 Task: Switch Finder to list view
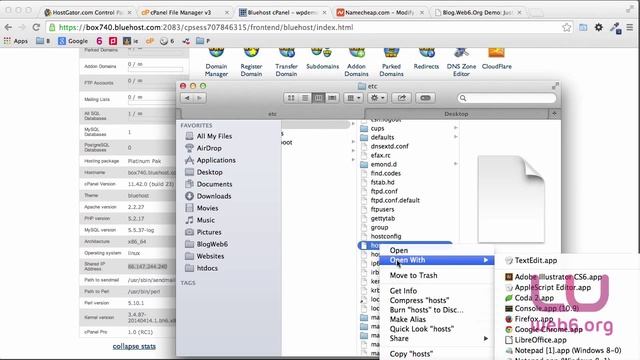coord(304,98)
